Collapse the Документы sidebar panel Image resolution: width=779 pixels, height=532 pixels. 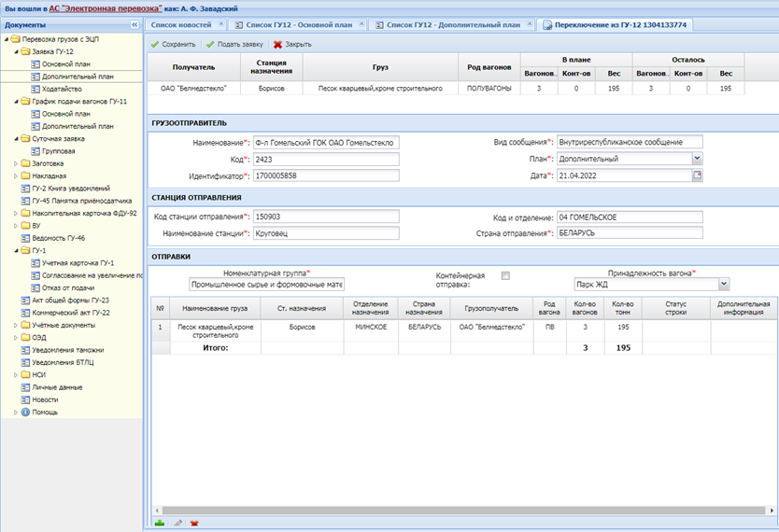coord(135,25)
